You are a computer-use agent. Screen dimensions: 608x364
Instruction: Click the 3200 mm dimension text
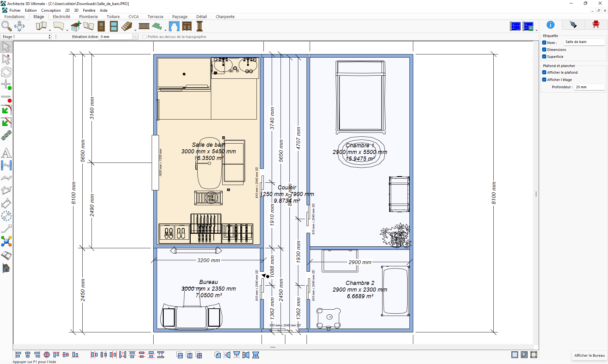(x=208, y=260)
